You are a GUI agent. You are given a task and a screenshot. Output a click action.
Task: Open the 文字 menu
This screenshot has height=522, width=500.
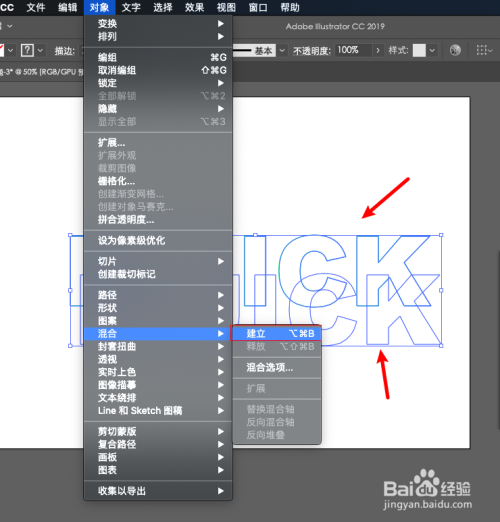pos(131,7)
